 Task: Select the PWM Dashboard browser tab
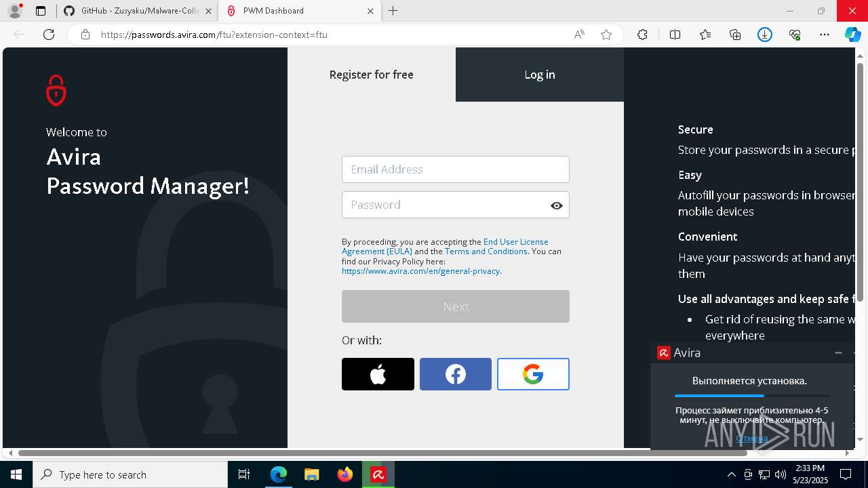pyautogui.click(x=300, y=11)
